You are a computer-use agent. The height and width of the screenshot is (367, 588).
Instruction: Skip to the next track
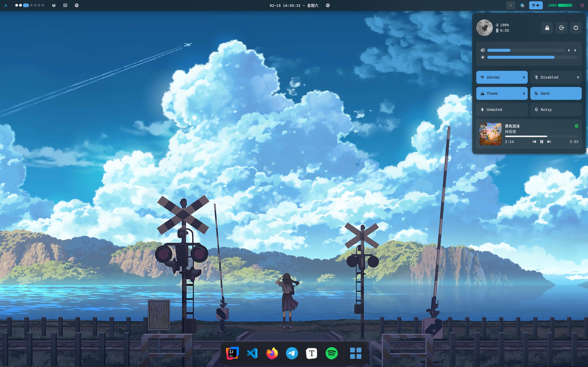pyautogui.click(x=549, y=142)
